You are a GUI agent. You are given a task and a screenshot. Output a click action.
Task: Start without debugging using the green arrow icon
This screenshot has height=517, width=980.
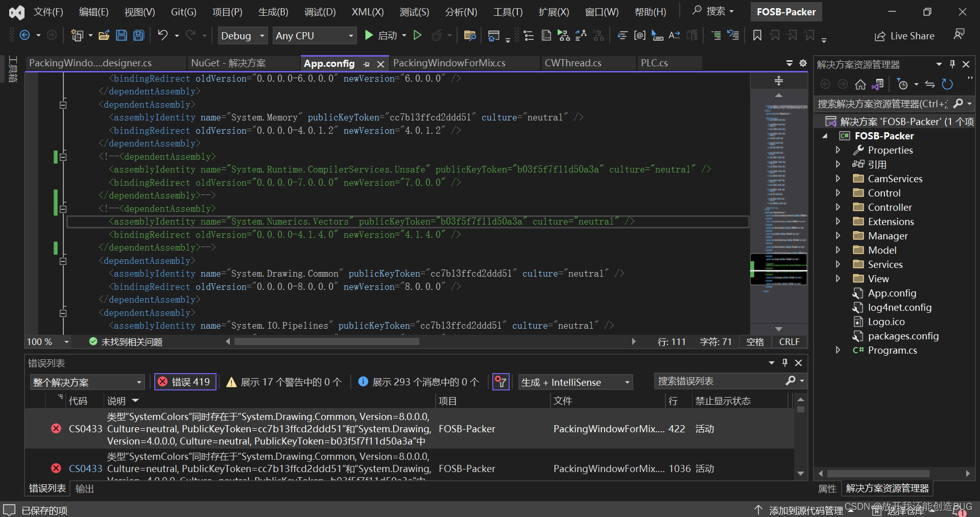(417, 35)
